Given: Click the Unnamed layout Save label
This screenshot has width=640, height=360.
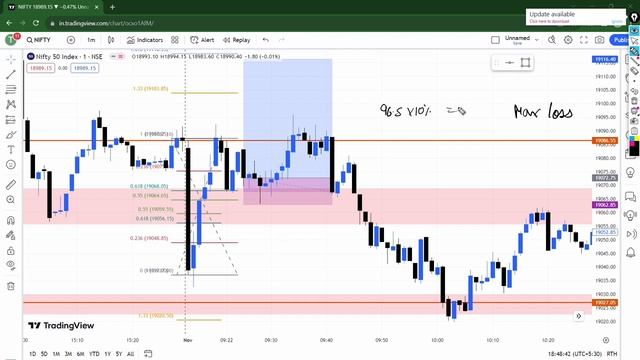Looking at the screenshot, I should 517,43.
